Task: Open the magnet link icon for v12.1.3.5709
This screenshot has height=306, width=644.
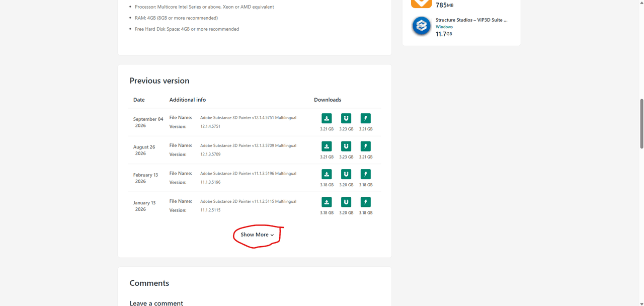Action: click(346, 146)
